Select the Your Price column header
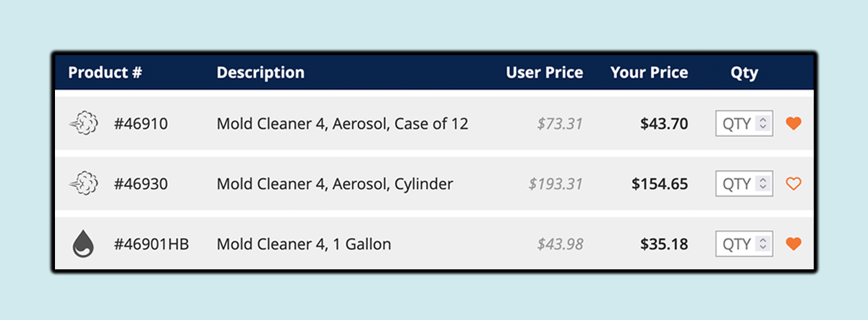Screen dimensions: 868x320 click(649, 72)
